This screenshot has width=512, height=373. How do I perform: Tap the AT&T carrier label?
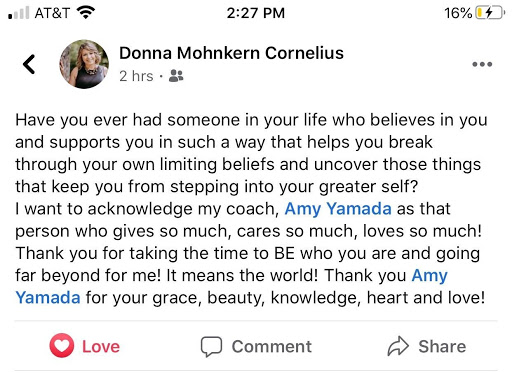click(52, 13)
